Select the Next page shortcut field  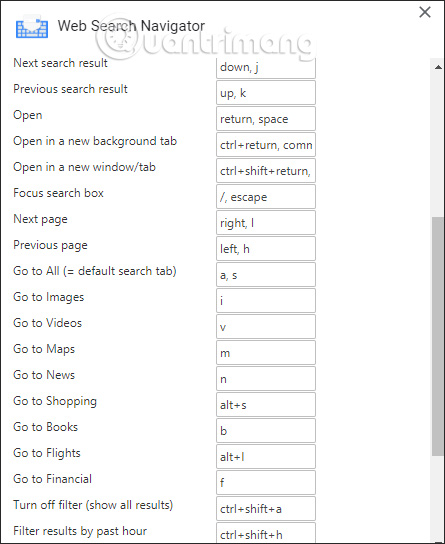(266, 223)
